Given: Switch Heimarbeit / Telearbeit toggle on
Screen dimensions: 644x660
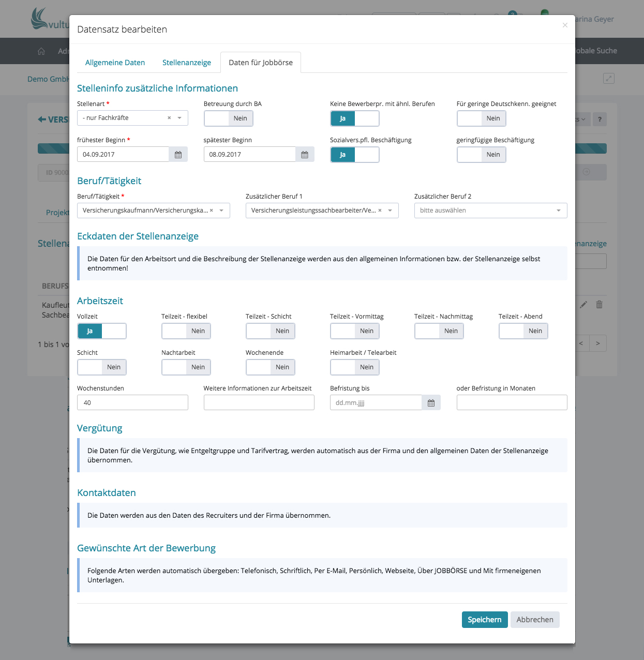Looking at the screenshot, I should (x=355, y=367).
